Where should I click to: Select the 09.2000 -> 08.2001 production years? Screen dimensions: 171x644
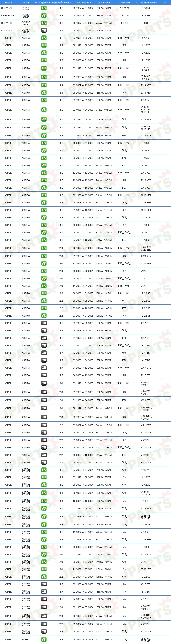click(x=83, y=271)
